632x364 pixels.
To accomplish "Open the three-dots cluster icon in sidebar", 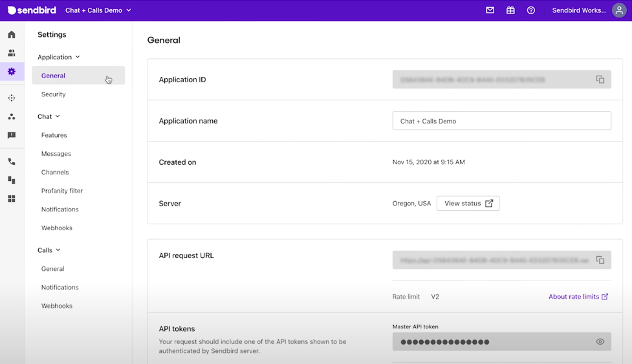I will 12,116.
